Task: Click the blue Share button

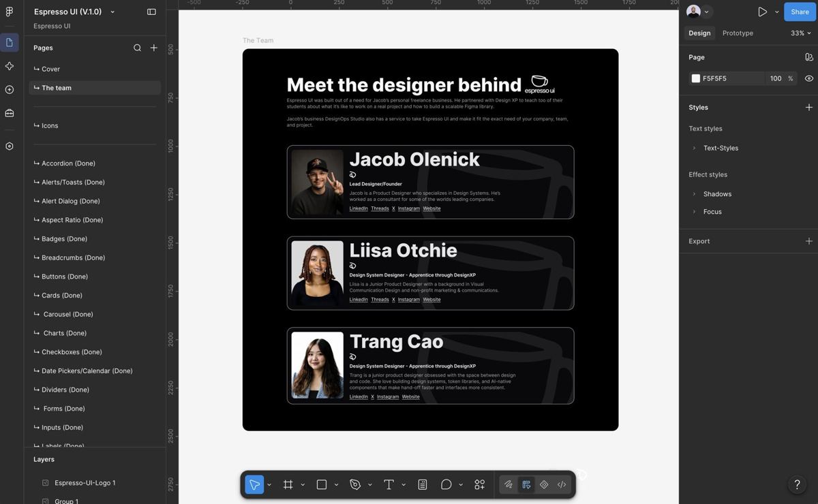Action: [800, 12]
